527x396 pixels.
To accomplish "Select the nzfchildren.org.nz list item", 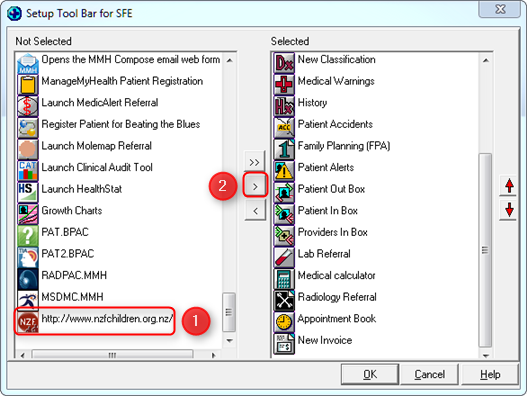I will point(96,320).
